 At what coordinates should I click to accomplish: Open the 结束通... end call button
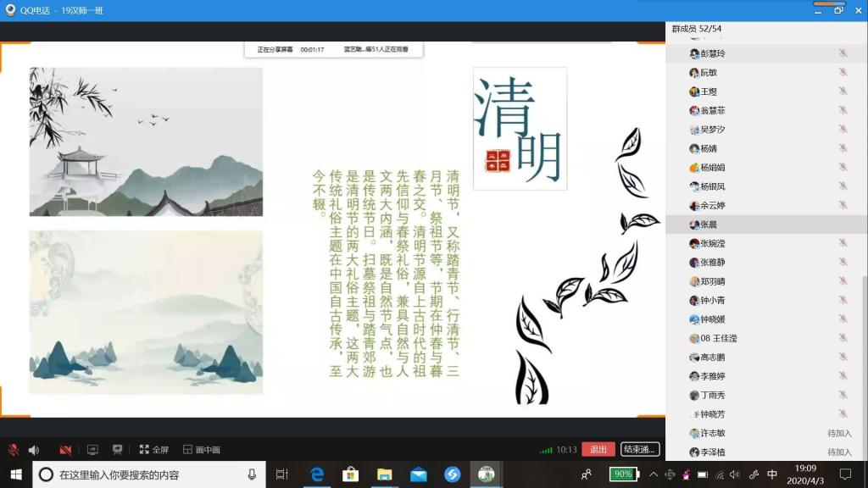[x=640, y=450]
